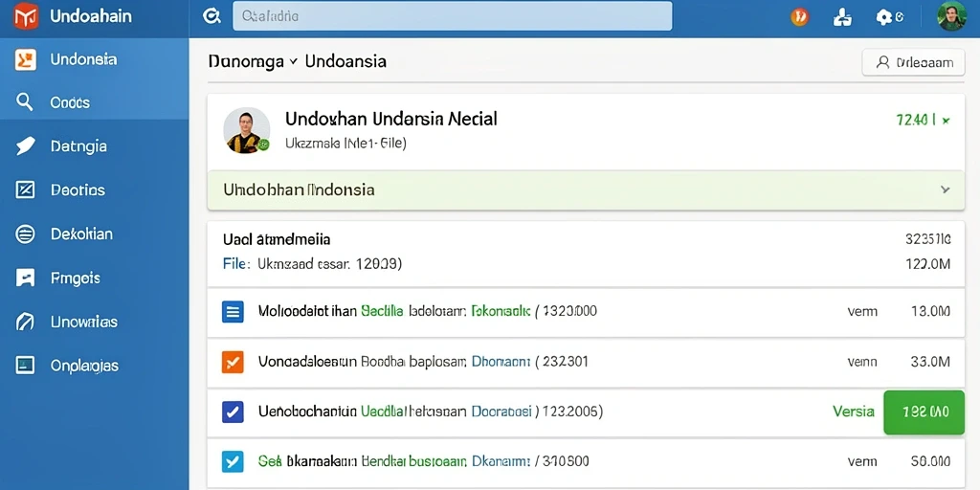Viewport: 980px width, 490px height.
Task: Open the user avatar in top right
Action: pyautogui.click(x=952, y=16)
